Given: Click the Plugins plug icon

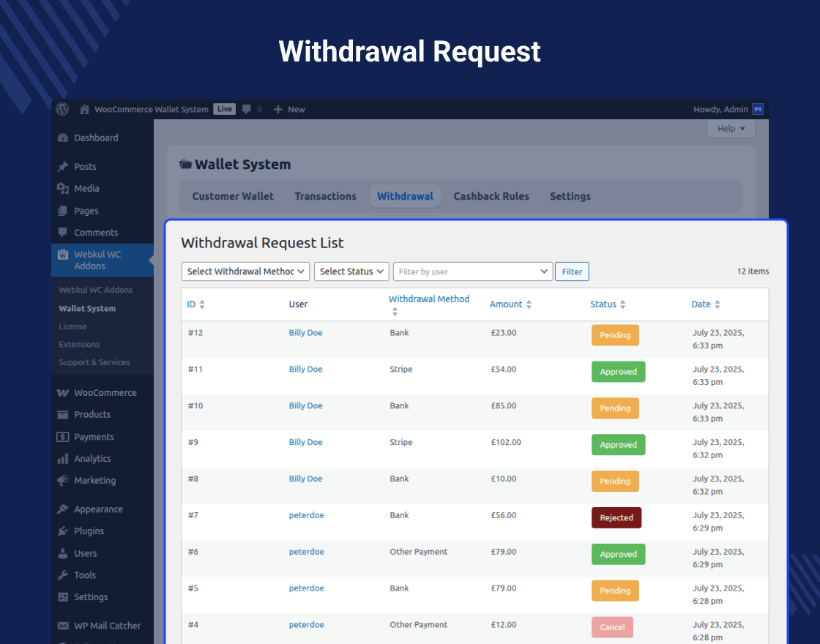Looking at the screenshot, I should click(x=63, y=531).
